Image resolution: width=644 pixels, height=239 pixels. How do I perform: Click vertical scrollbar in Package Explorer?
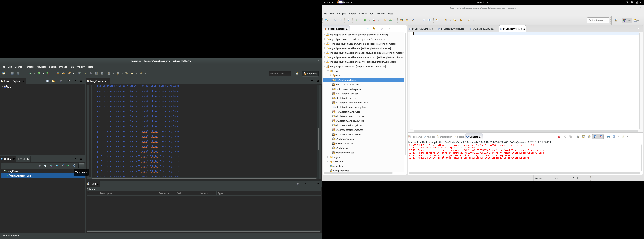405,94
